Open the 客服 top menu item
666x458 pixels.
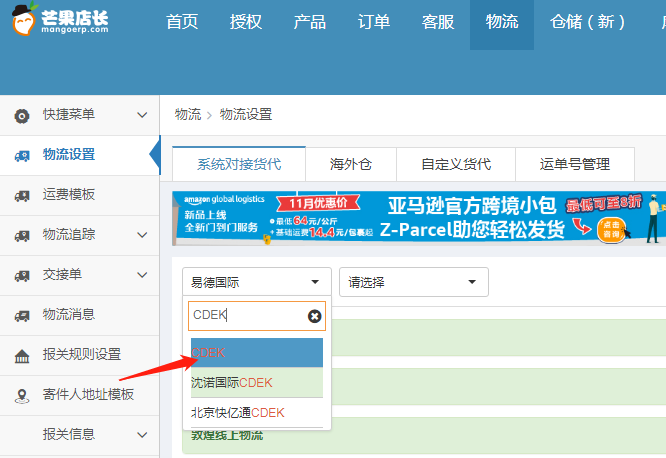click(438, 22)
